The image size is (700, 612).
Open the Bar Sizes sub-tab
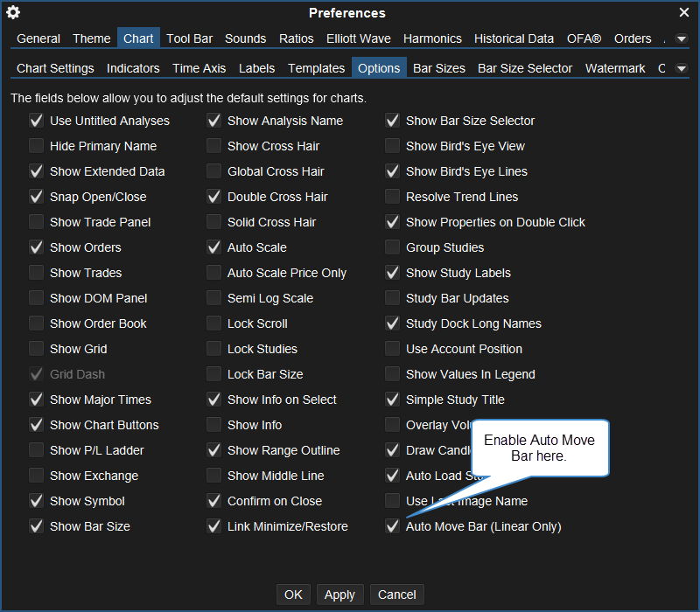point(438,68)
